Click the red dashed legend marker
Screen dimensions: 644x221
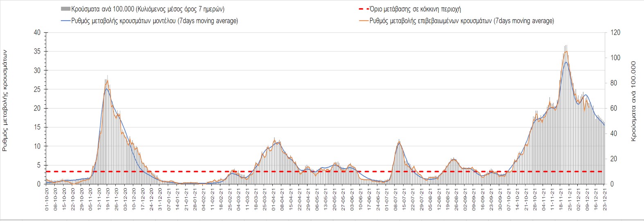364,9
